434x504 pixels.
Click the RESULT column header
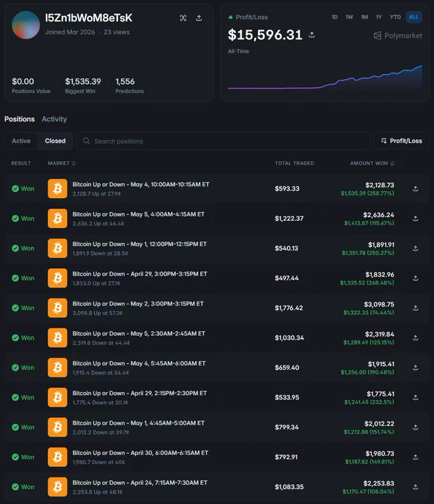(21, 163)
